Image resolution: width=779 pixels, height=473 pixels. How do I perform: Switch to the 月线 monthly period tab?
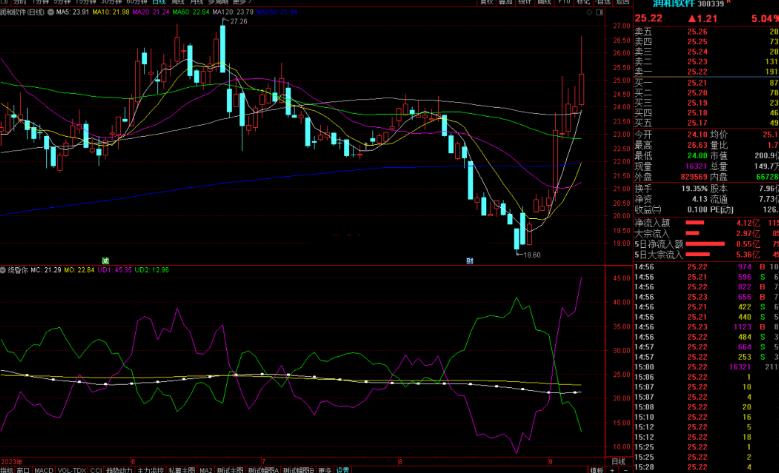point(197,2)
